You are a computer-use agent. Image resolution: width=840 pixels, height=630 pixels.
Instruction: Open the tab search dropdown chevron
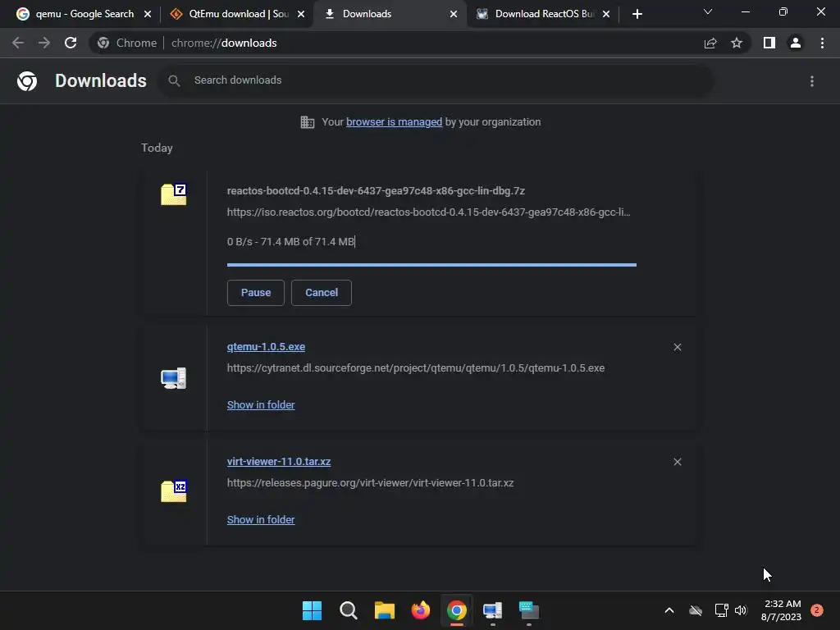pyautogui.click(x=708, y=11)
